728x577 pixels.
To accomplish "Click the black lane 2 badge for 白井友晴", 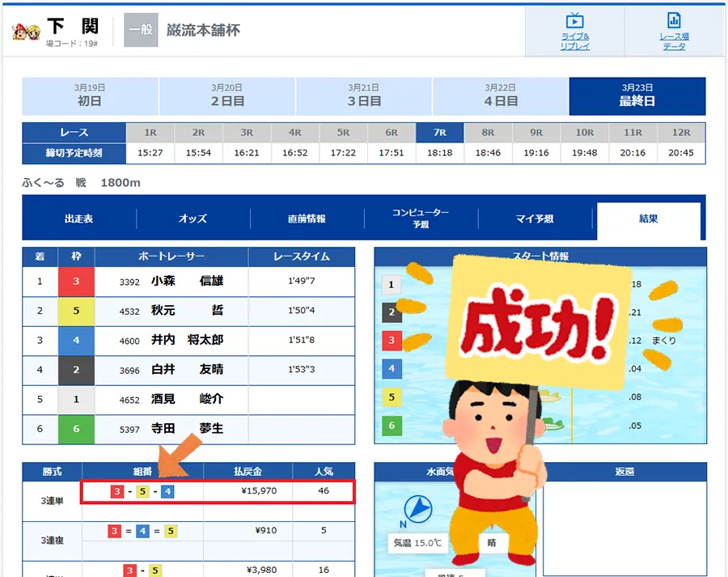I will click(x=76, y=370).
